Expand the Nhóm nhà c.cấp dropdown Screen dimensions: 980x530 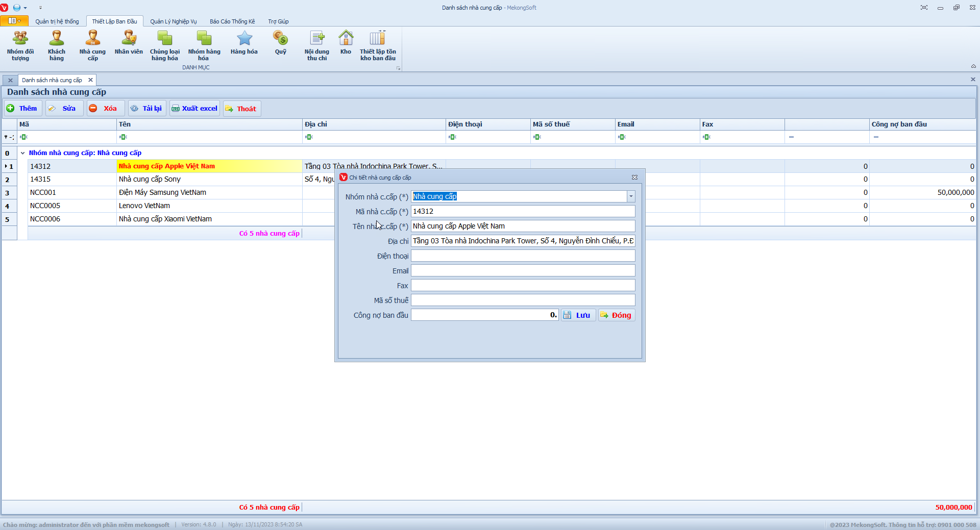[631, 196]
